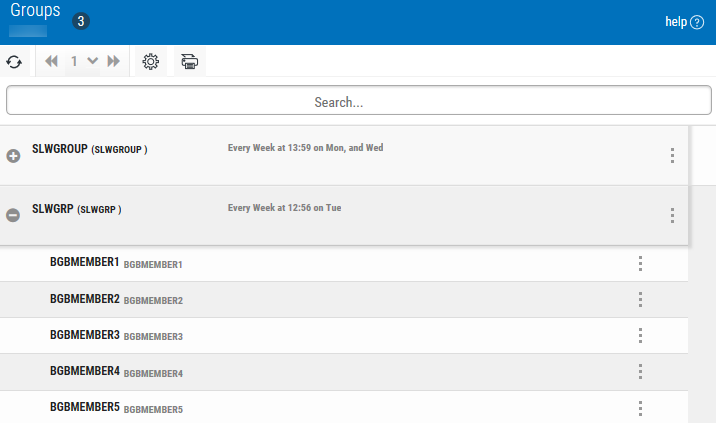Expand the SLWGROUP group
This screenshot has width=716, height=423.
coord(14,156)
